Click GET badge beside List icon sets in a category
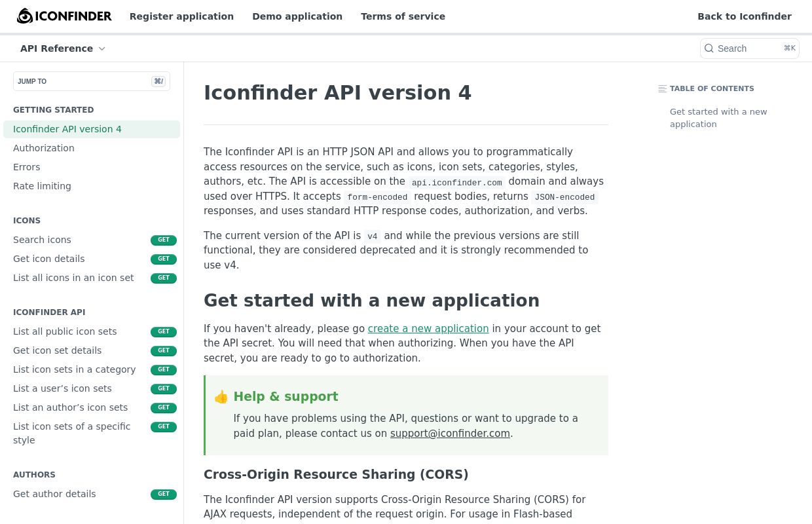 164,370
